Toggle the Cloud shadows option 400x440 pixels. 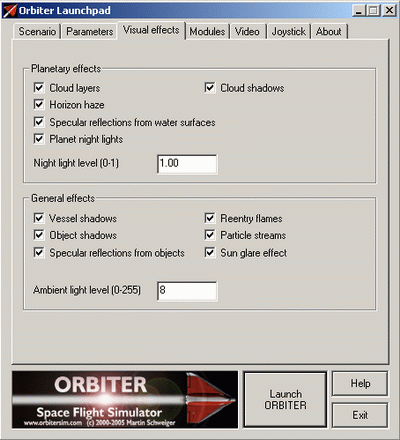(210, 88)
